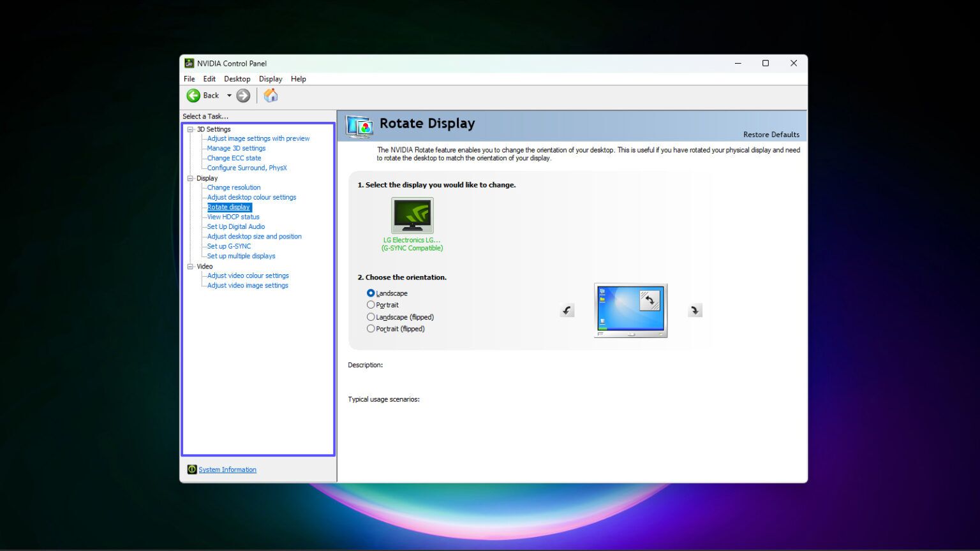This screenshot has width=980, height=551.
Task: Click the NVIDIA logo in the title bar
Action: pyautogui.click(x=189, y=63)
